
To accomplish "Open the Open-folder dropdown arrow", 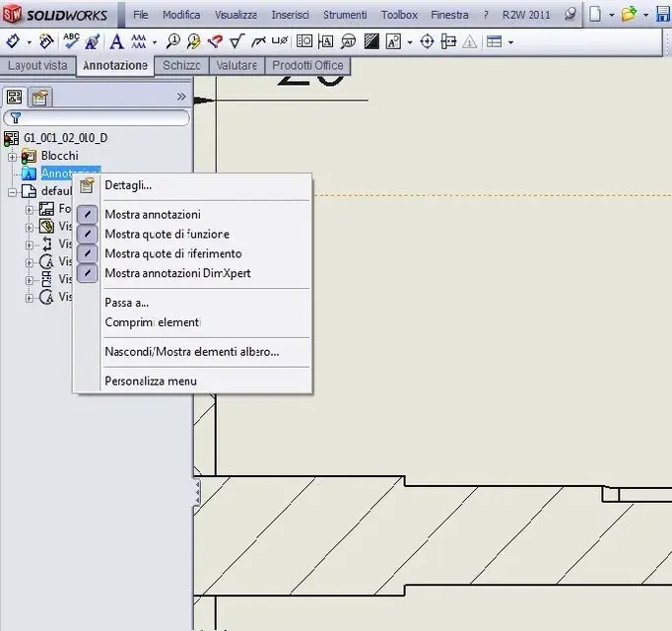I will pos(645,16).
